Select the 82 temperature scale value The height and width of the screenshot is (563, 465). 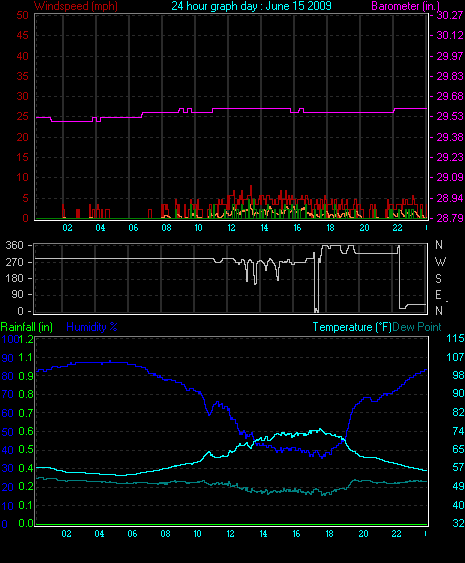click(458, 413)
